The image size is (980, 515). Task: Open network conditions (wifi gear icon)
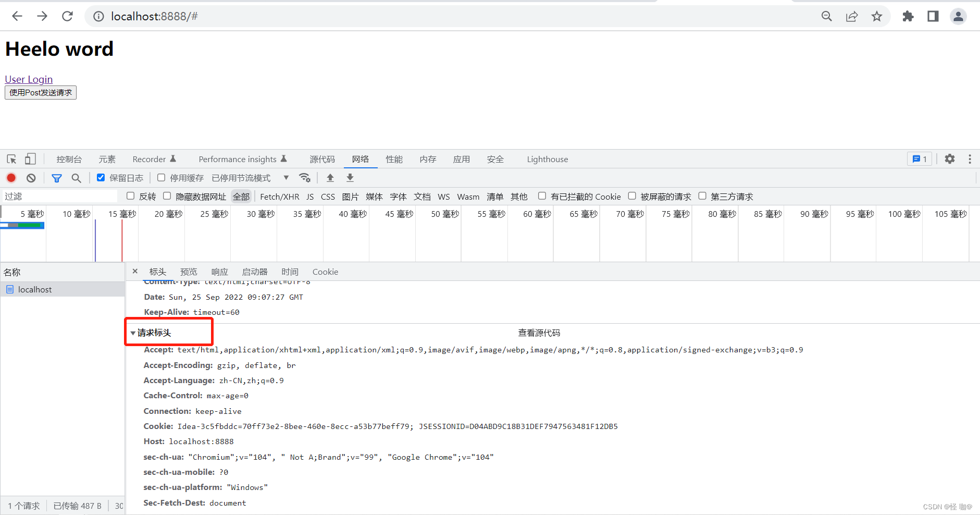[x=305, y=178]
